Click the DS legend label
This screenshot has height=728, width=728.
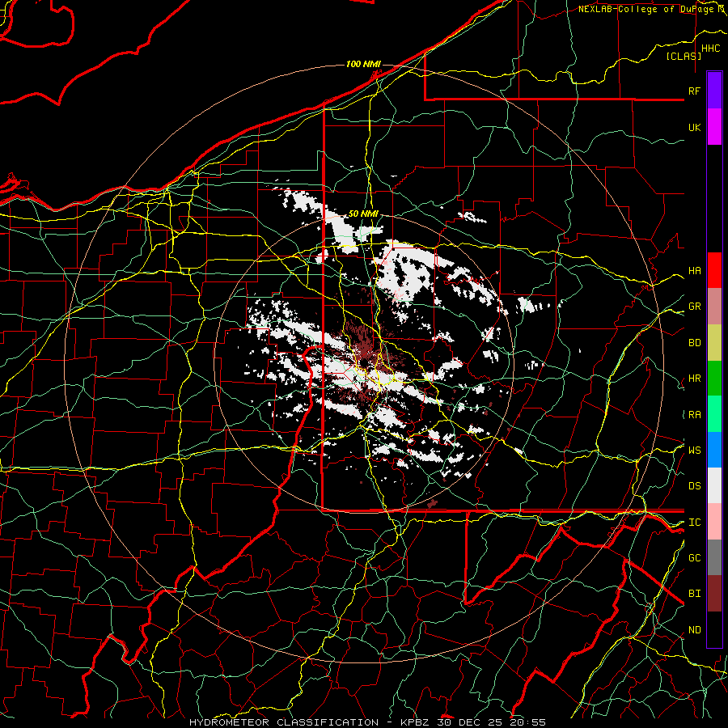point(694,486)
